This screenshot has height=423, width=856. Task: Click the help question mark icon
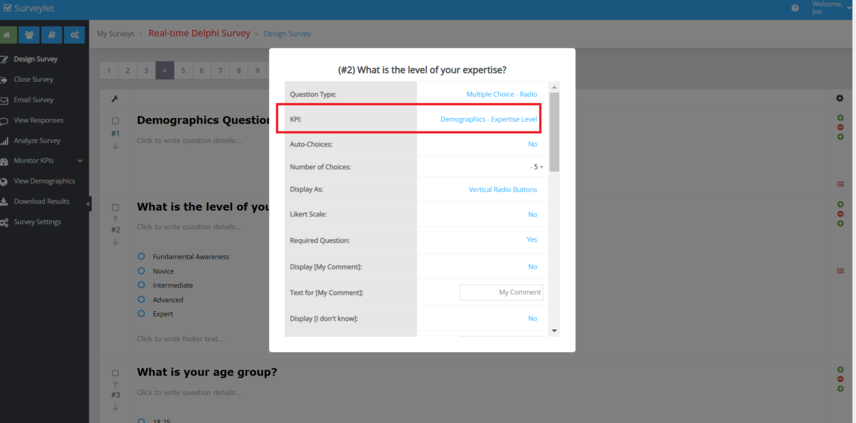pyautogui.click(x=795, y=8)
